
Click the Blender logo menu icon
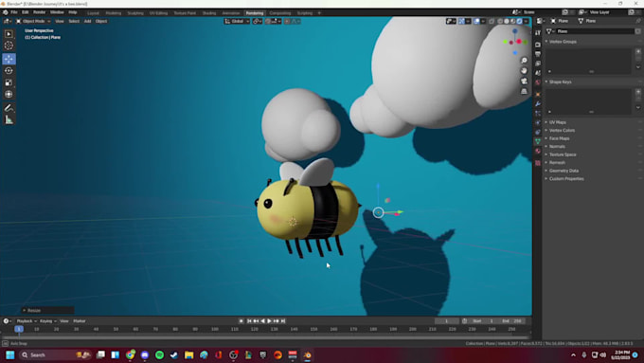click(6, 12)
